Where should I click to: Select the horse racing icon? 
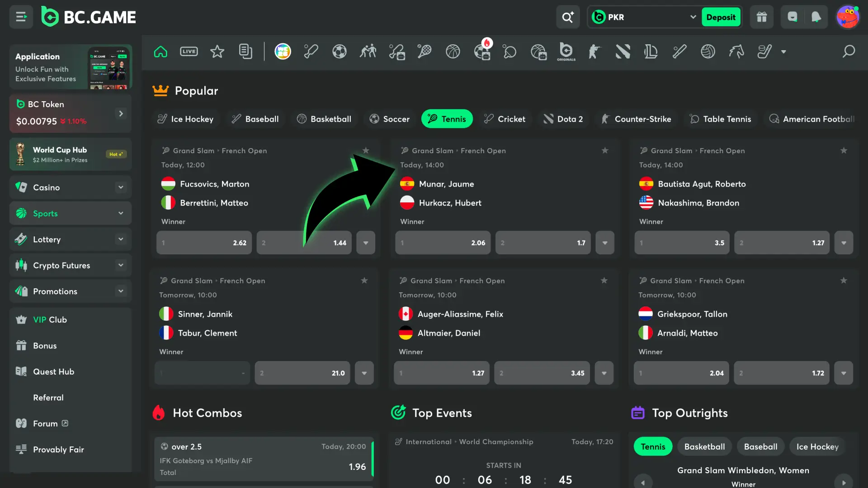pos(736,52)
